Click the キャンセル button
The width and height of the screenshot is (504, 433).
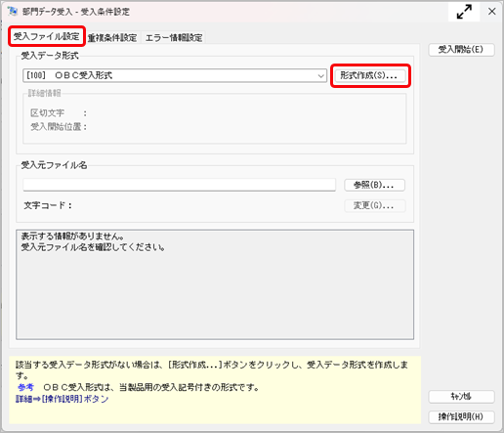click(x=461, y=397)
